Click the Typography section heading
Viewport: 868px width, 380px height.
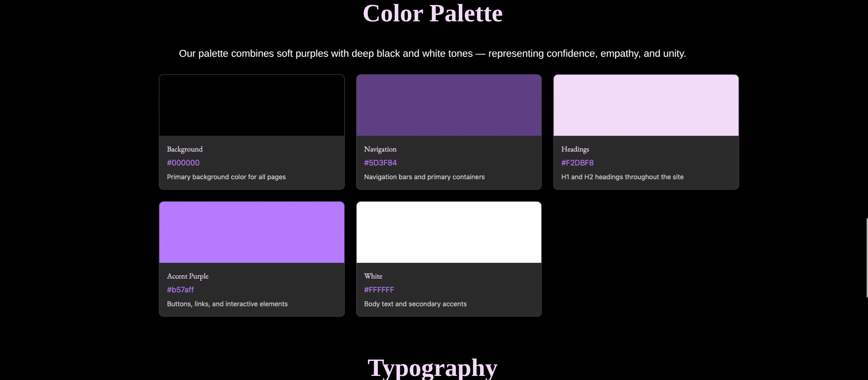coord(432,368)
